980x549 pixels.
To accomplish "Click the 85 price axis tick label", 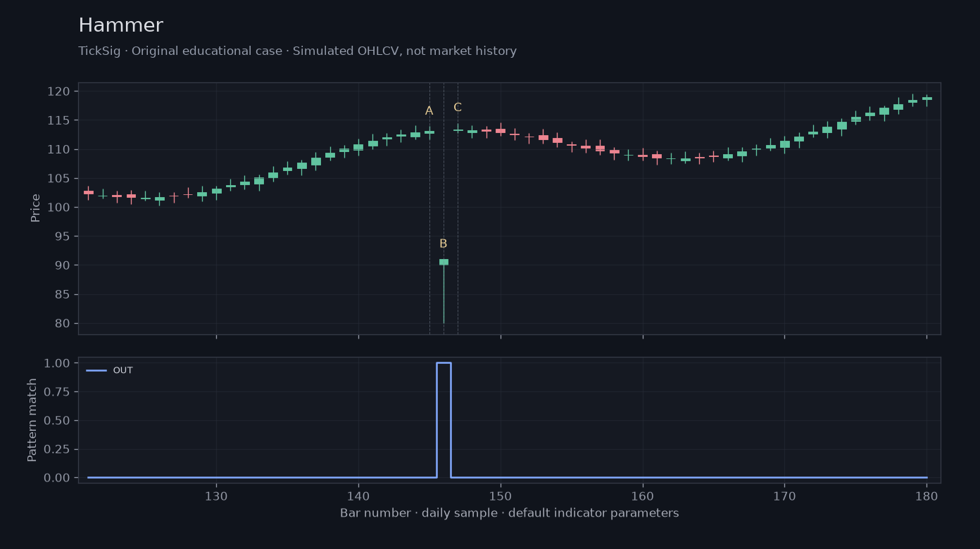I will [x=63, y=295].
